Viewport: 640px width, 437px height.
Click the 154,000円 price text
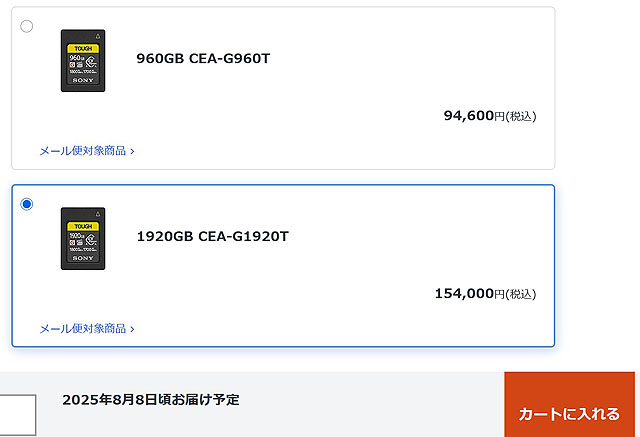[x=469, y=294]
